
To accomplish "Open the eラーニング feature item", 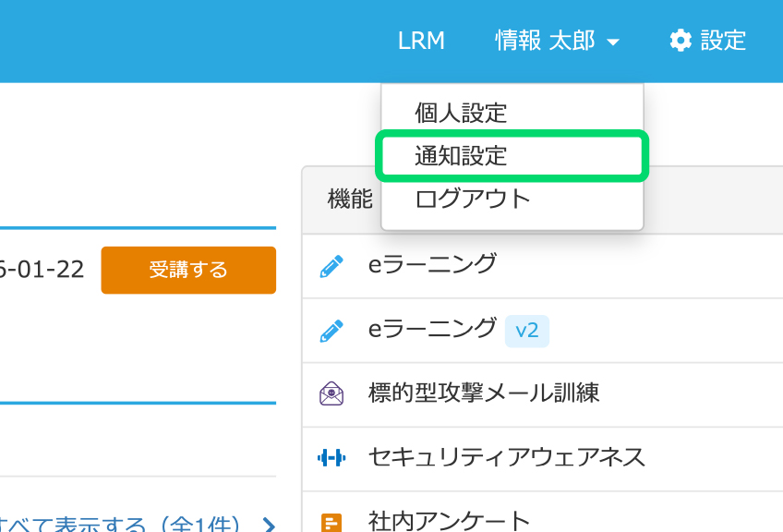I will (432, 265).
